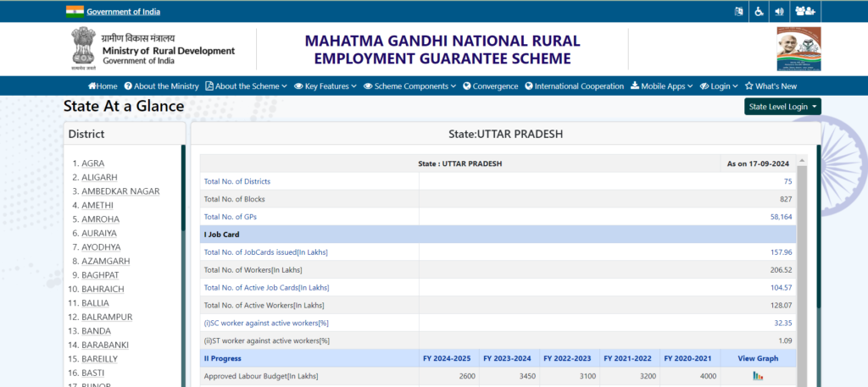The width and height of the screenshot is (868, 387).
Task: Click the View Graph column header
Action: (758, 358)
